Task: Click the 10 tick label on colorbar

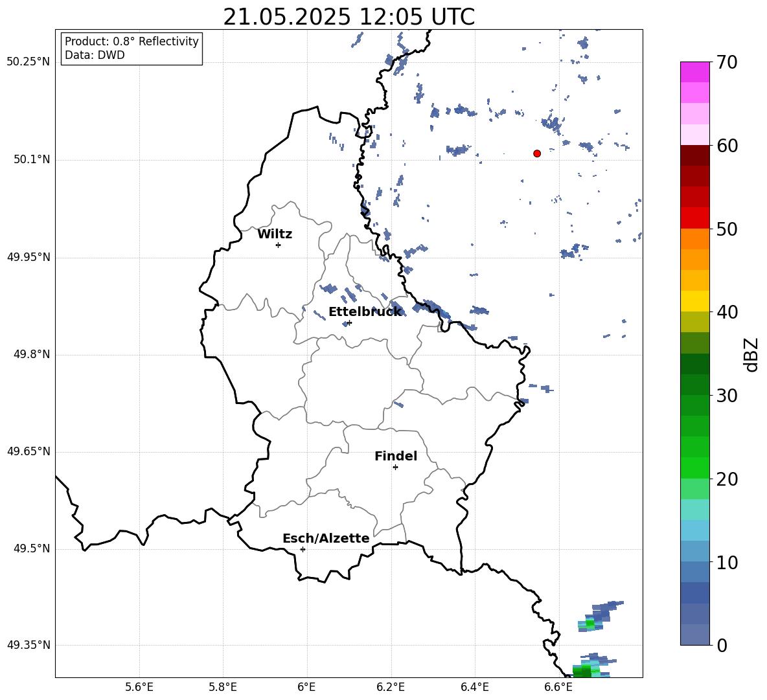Action: [x=727, y=562]
